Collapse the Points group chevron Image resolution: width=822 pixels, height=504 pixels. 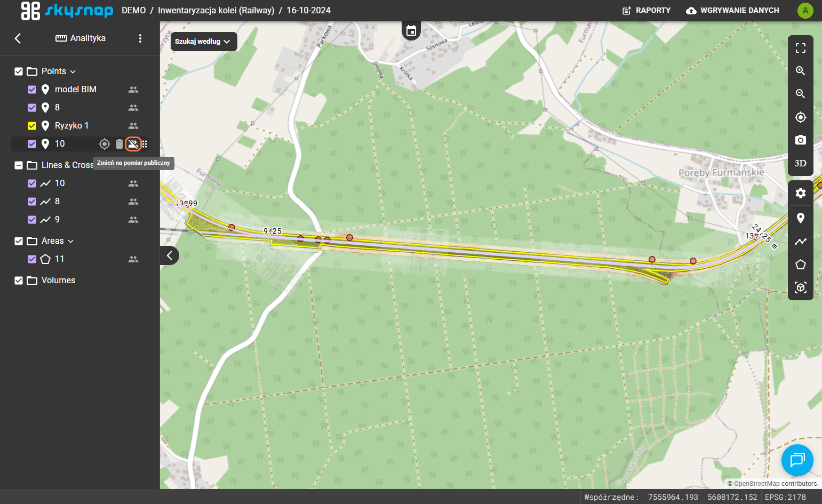tap(73, 72)
